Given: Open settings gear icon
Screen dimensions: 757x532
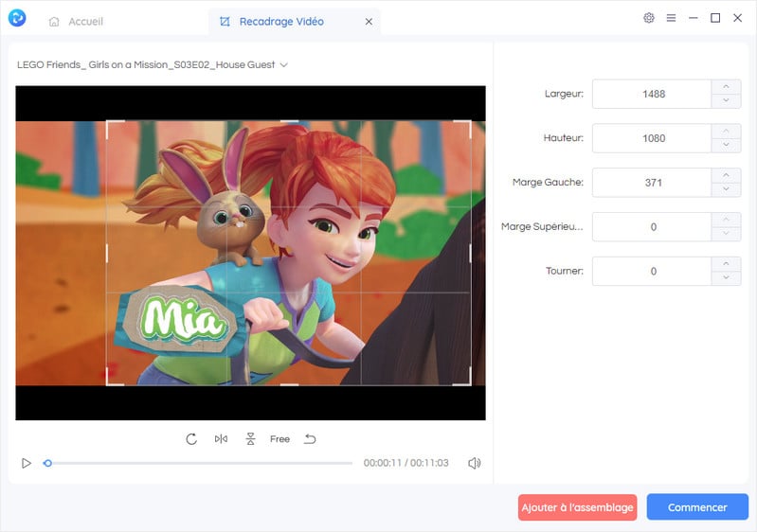Looking at the screenshot, I should click(x=649, y=18).
